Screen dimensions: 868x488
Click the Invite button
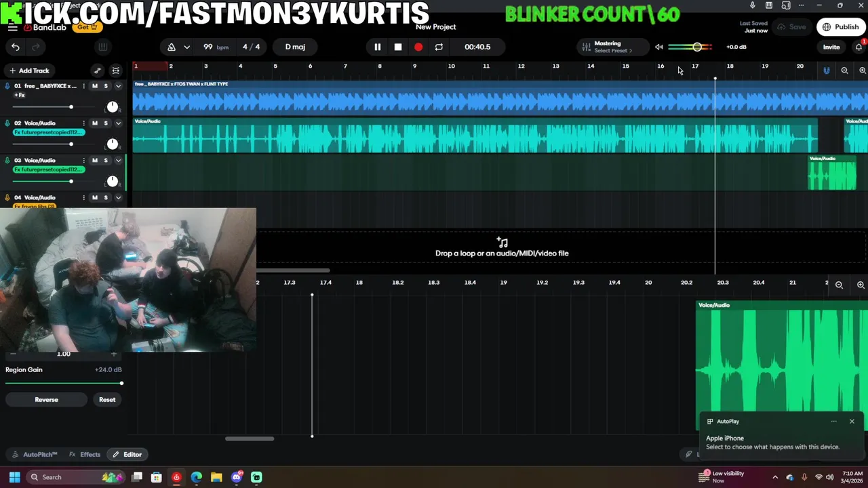[x=831, y=47]
